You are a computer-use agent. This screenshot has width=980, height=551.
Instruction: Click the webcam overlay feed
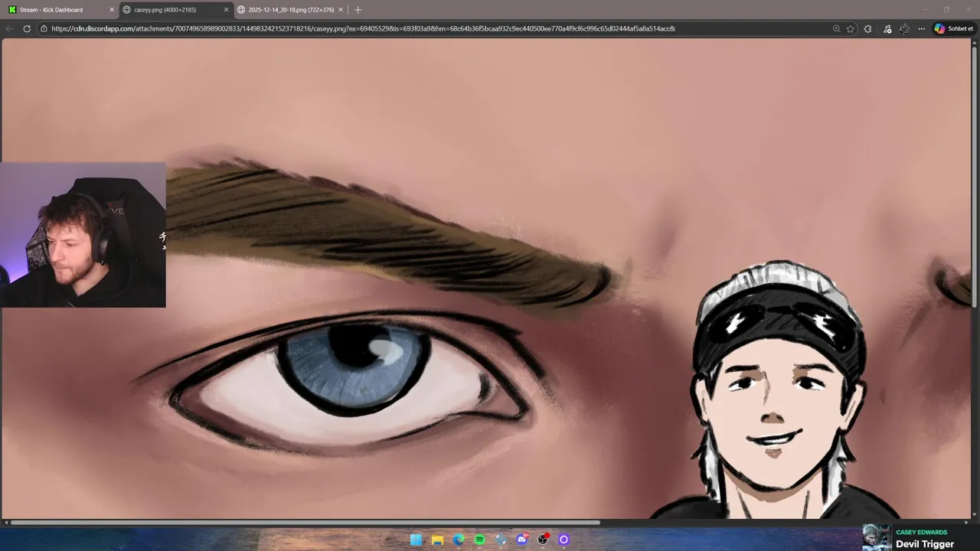tap(83, 235)
